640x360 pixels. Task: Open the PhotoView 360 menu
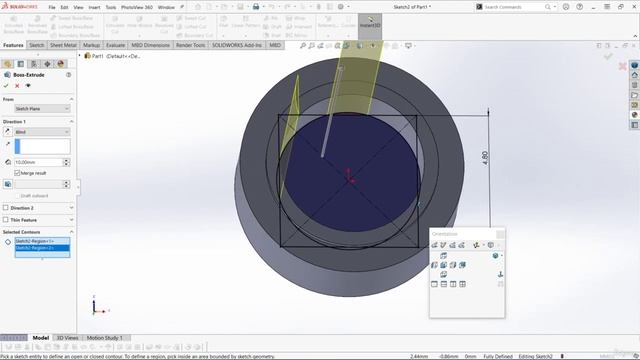[137, 7]
